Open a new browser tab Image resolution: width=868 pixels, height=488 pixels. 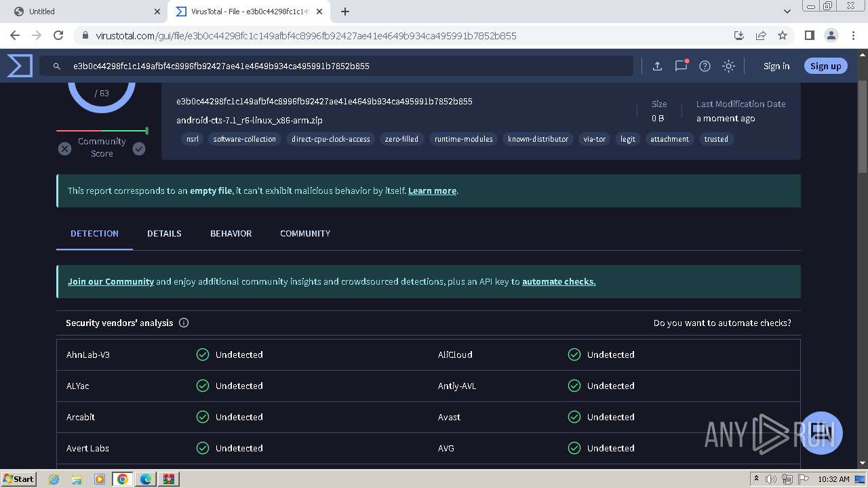click(x=345, y=12)
